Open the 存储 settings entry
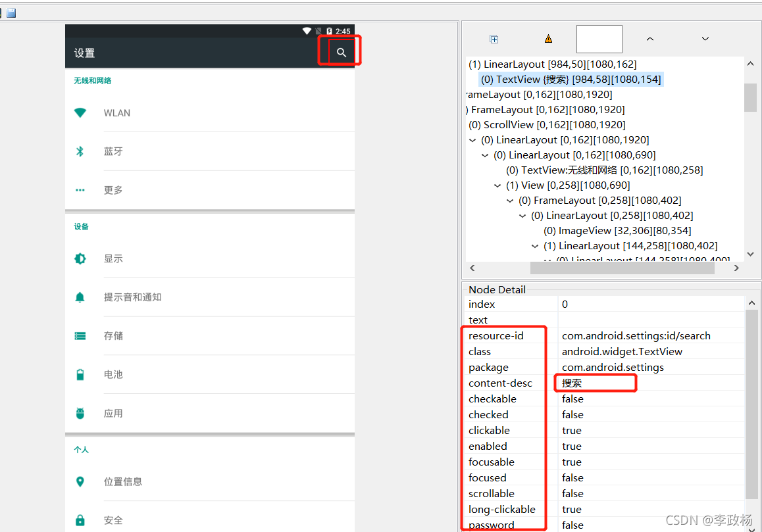The width and height of the screenshot is (762, 532). click(210, 336)
